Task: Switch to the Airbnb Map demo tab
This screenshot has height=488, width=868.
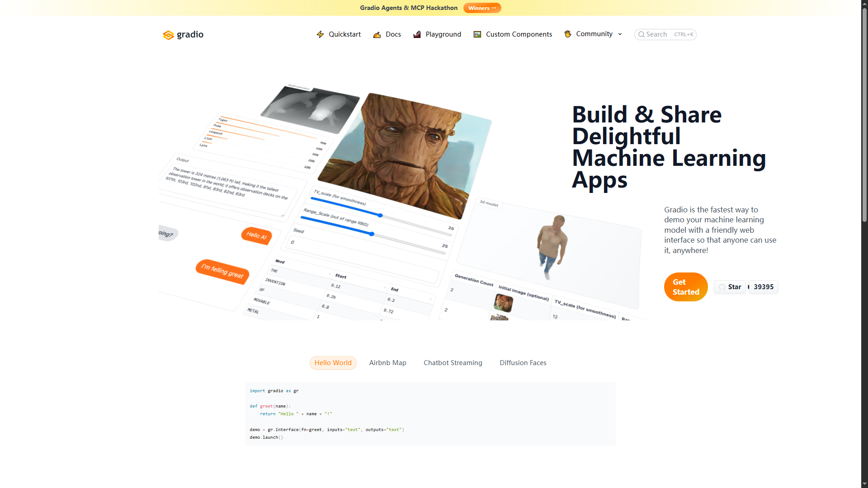Action: point(387,363)
